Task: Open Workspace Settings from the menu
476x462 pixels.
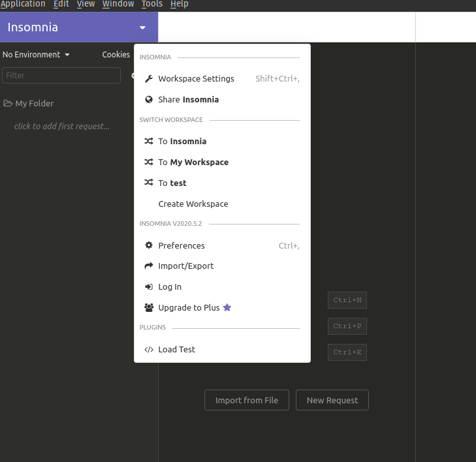Action: (222, 79)
